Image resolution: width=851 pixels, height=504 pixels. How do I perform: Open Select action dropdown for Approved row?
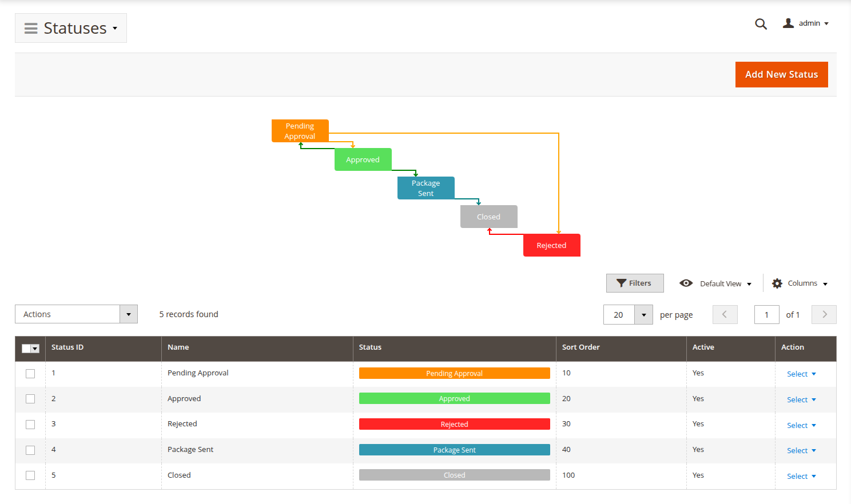(x=801, y=399)
